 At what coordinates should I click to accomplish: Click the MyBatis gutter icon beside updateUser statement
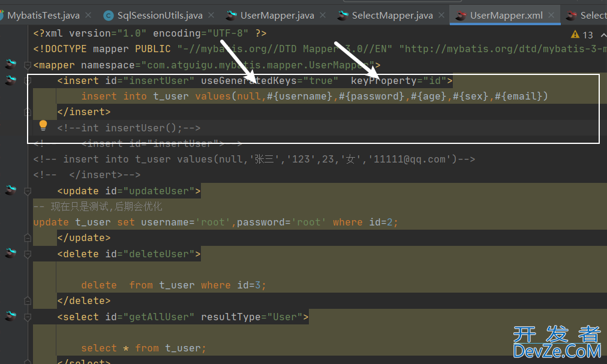click(x=10, y=189)
